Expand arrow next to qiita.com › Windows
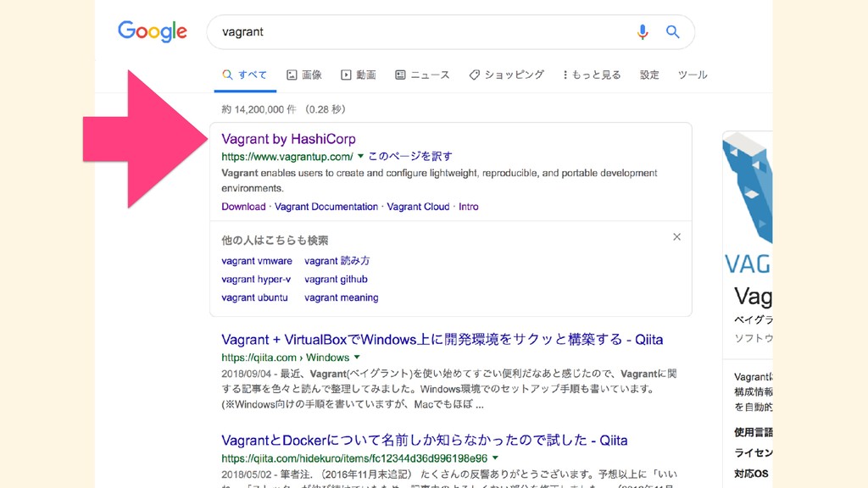 357,357
